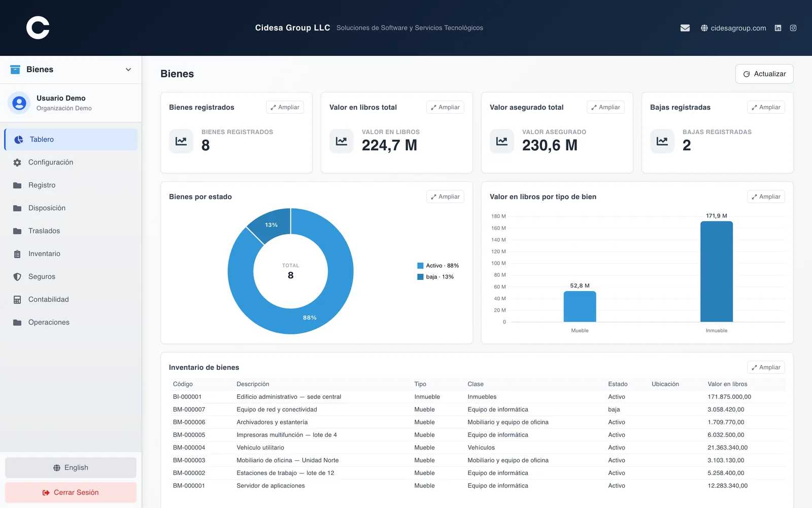Viewport: 812px width, 508px height.
Task: Click the Cidesa C logo
Action: pos(38,27)
